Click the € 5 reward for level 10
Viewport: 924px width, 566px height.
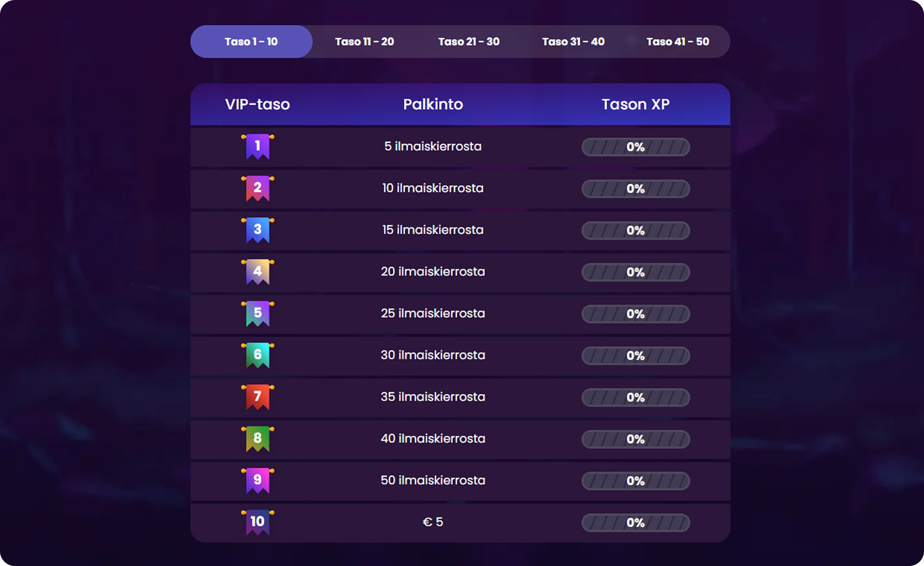point(433,522)
